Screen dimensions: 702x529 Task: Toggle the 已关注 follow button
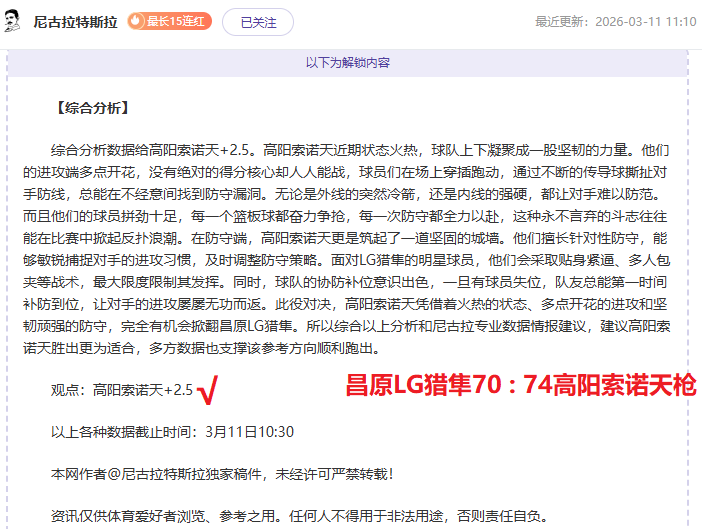pyautogui.click(x=257, y=21)
